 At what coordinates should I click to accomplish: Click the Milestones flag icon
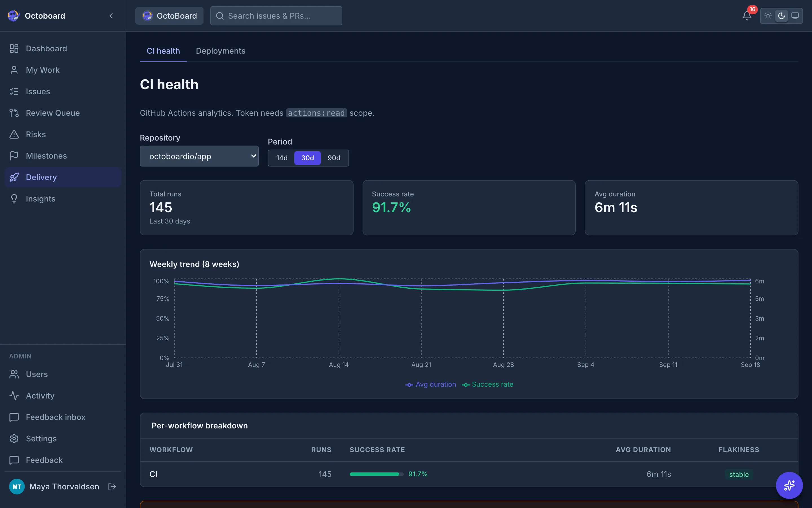(14, 156)
